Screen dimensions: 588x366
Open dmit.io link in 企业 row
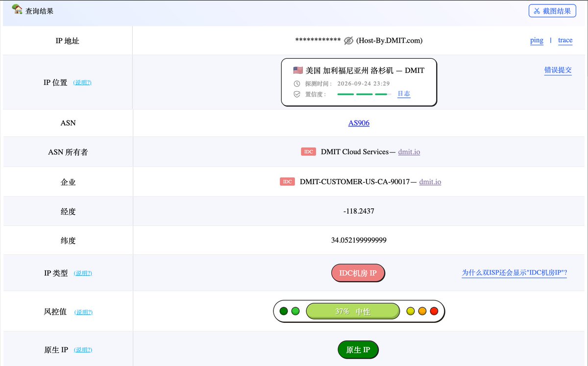[x=430, y=182]
